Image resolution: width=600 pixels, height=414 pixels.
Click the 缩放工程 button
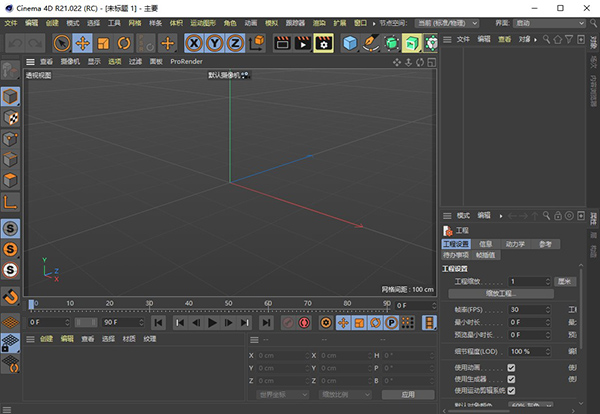[x=501, y=293]
